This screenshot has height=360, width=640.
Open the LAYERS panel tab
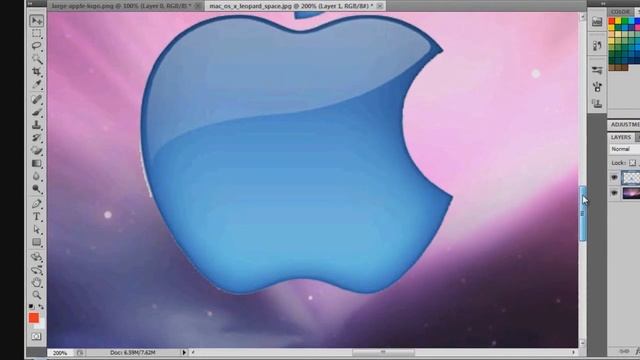(x=621, y=137)
